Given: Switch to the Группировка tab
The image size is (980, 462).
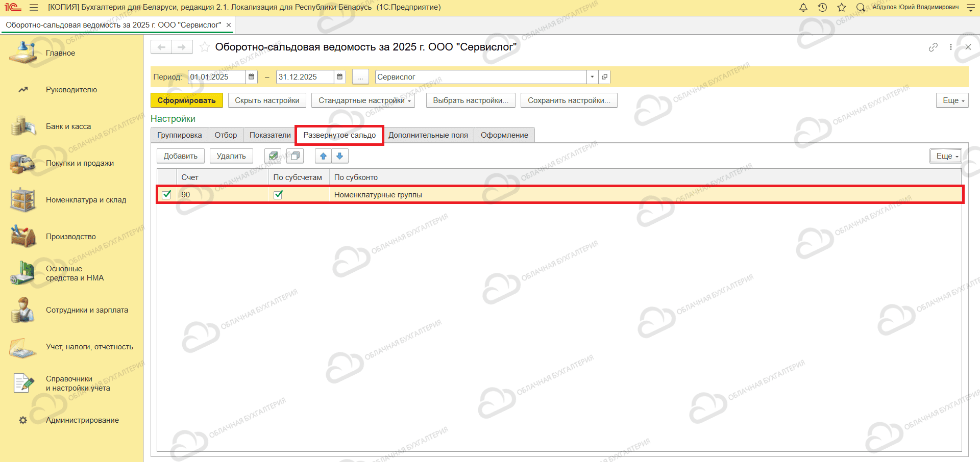Looking at the screenshot, I should click(179, 135).
